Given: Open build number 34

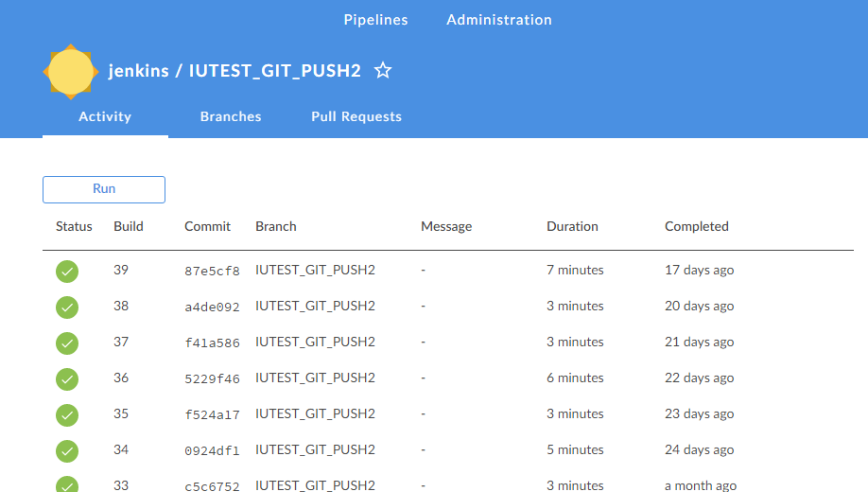Looking at the screenshot, I should point(121,449).
